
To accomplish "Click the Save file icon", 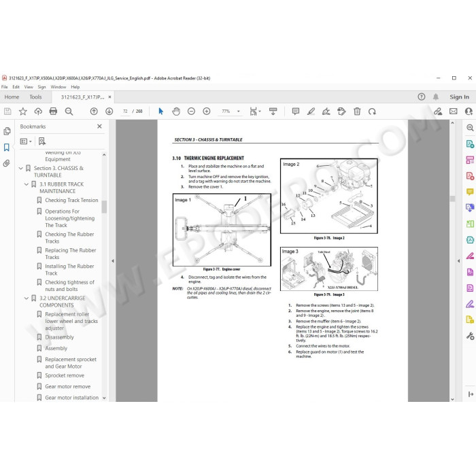I will (x=7, y=112).
